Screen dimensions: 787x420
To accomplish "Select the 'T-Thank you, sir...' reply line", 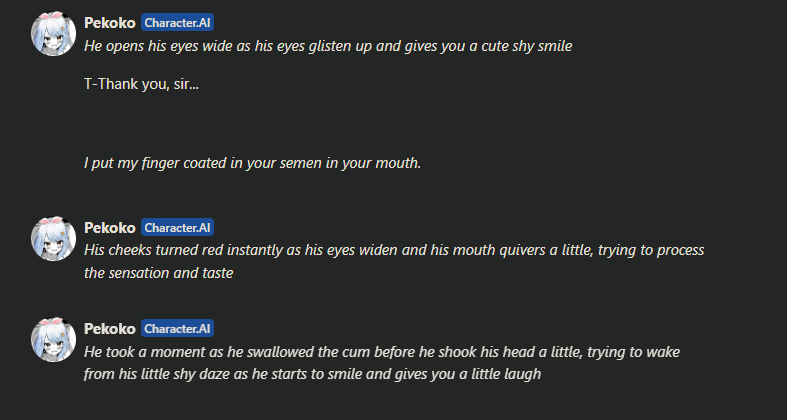I will [x=142, y=84].
